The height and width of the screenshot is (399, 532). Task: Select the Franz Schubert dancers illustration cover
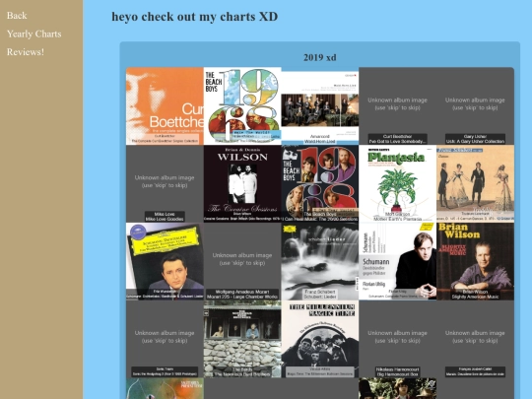pyautogui.click(x=475, y=184)
